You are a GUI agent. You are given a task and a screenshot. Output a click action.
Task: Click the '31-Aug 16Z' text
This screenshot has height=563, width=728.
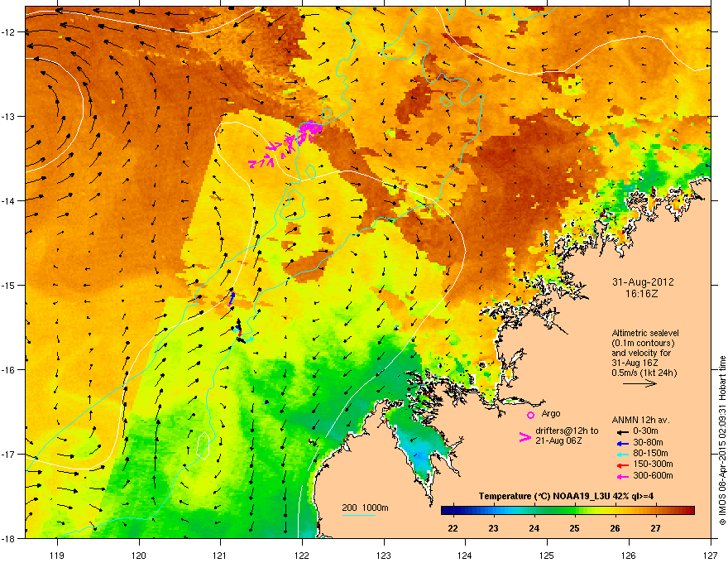pyautogui.click(x=635, y=363)
